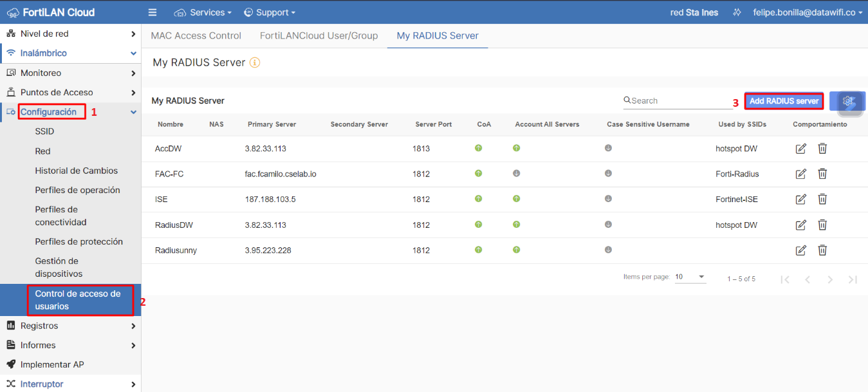The width and height of the screenshot is (868, 392).
Task: Edit the RadiusDW RADIUS server
Action: (x=801, y=225)
